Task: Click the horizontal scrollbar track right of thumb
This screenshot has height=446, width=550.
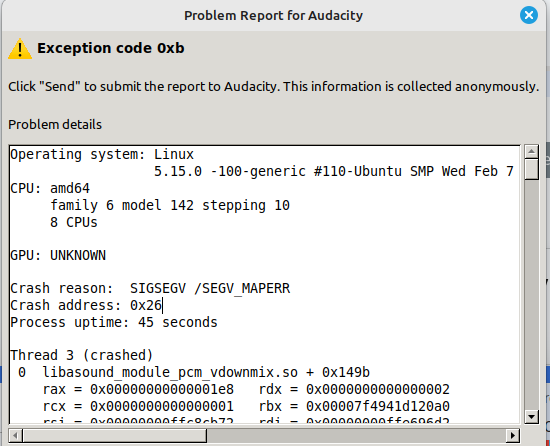Action: point(357,435)
